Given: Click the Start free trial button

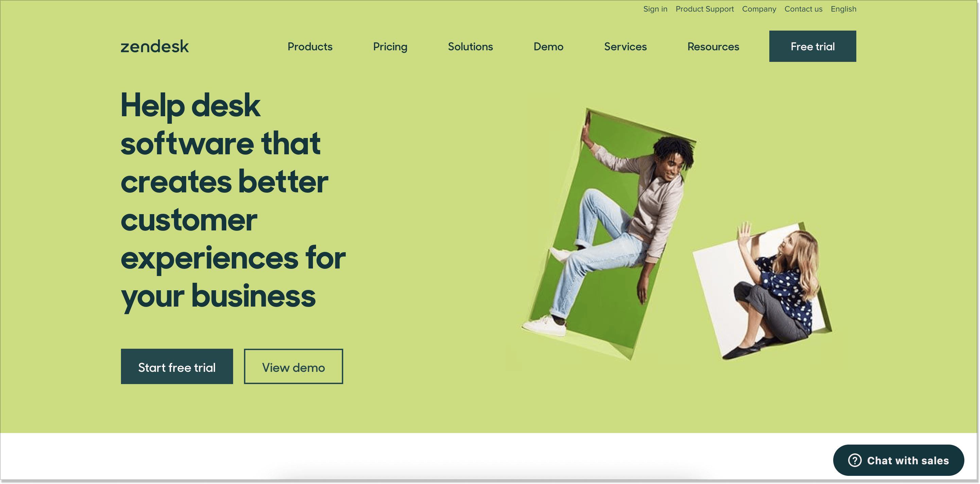Looking at the screenshot, I should click(x=177, y=367).
